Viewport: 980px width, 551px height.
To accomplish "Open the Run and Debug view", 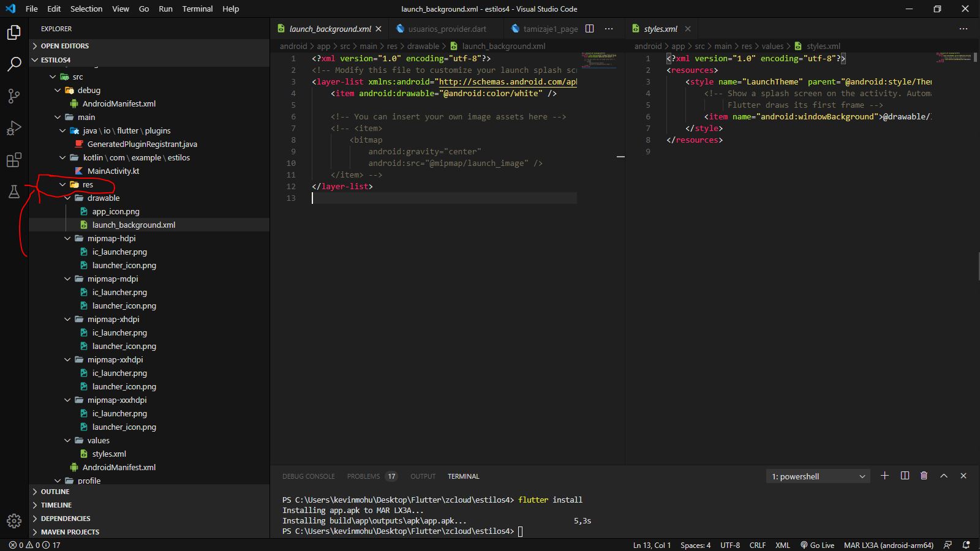I will [x=13, y=128].
